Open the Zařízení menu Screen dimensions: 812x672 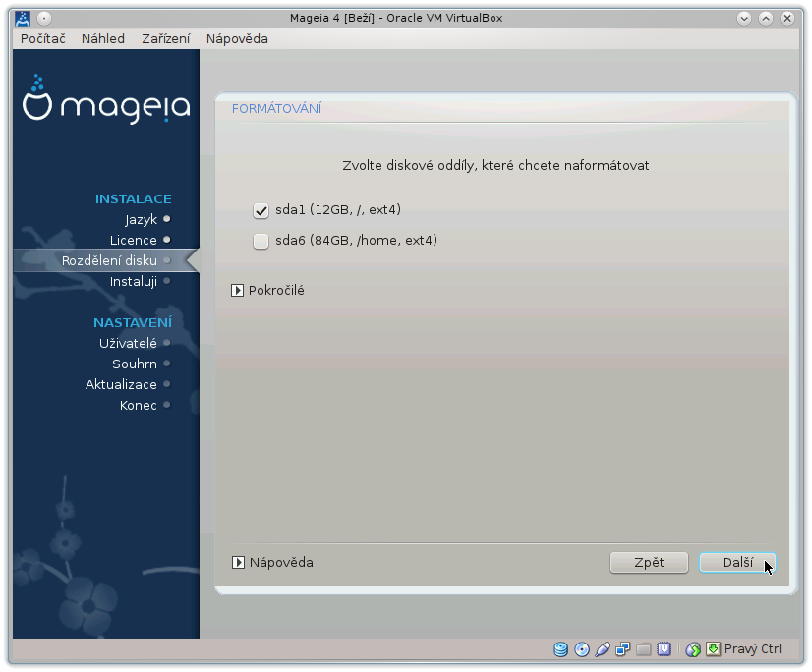coord(166,39)
